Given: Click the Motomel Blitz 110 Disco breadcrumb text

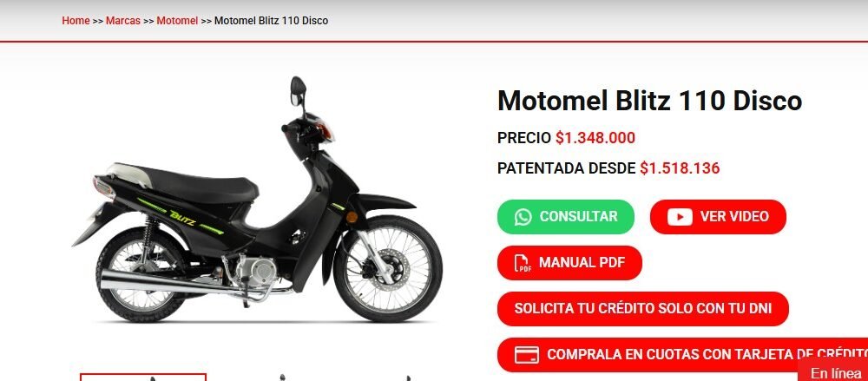Looking at the screenshot, I should coord(271,21).
